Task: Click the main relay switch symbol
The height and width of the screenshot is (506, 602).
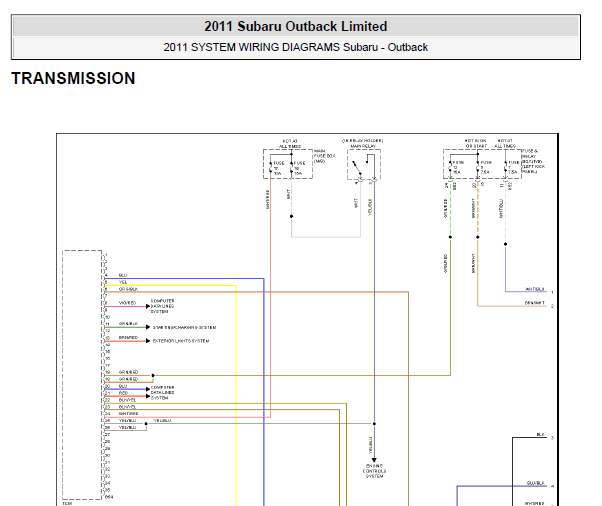Action: pos(357,167)
